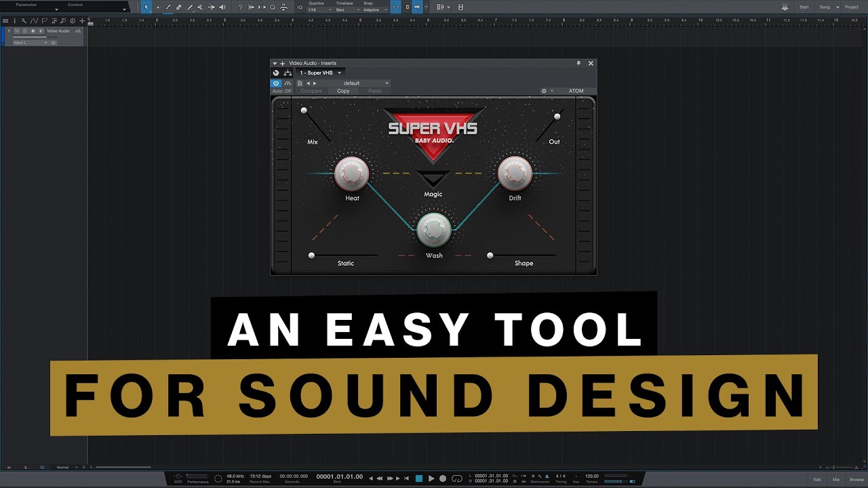Screen dimensions: 868x488
Task: Open the Input L dropdown on the track
Action: pos(31,43)
